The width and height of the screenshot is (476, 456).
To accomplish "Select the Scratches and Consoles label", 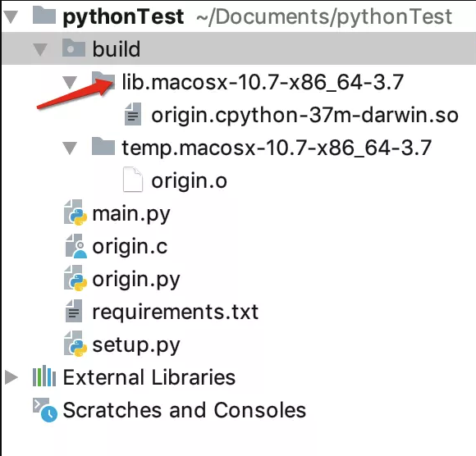I will coord(185,410).
